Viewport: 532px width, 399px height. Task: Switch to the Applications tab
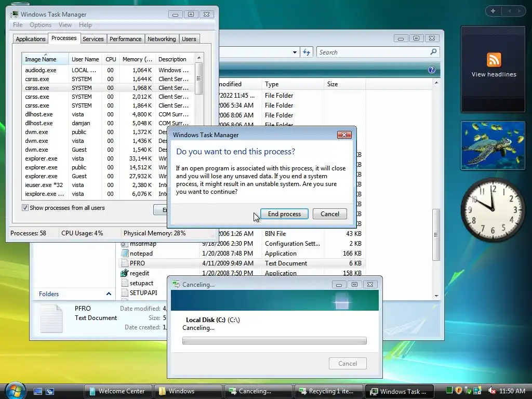31,39
